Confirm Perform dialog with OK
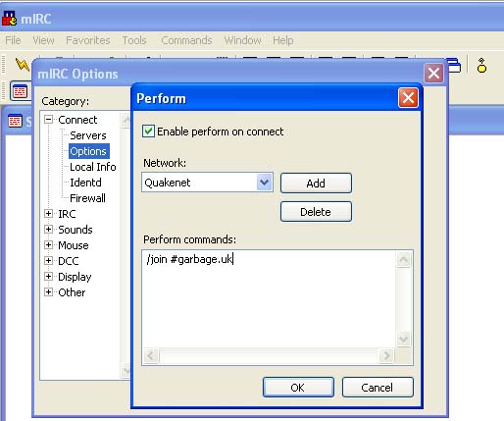 pos(298,388)
